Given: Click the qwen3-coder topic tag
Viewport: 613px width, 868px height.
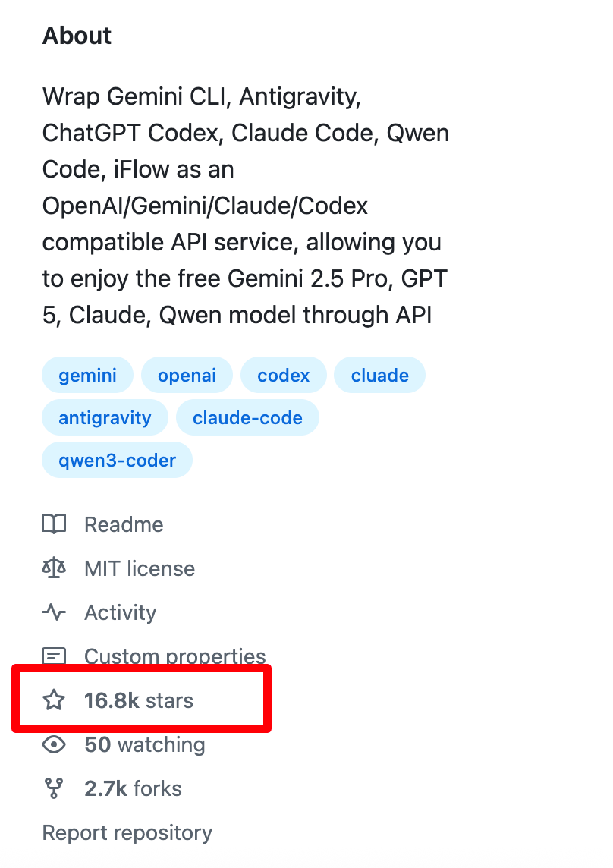Looking at the screenshot, I should tap(117, 461).
